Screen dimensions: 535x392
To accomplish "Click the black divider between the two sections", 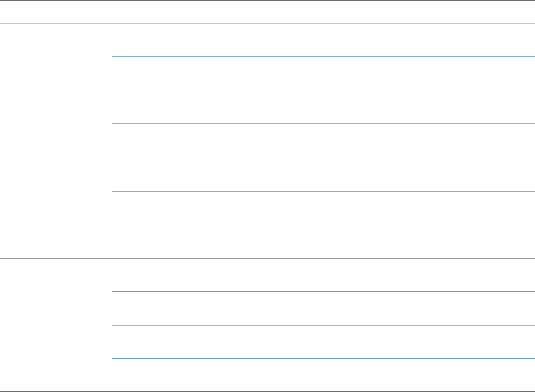I will click(x=267, y=258).
